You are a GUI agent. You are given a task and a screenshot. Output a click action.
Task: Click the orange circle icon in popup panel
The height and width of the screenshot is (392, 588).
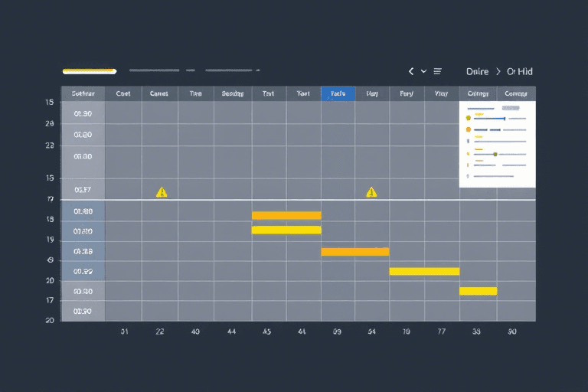468,130
